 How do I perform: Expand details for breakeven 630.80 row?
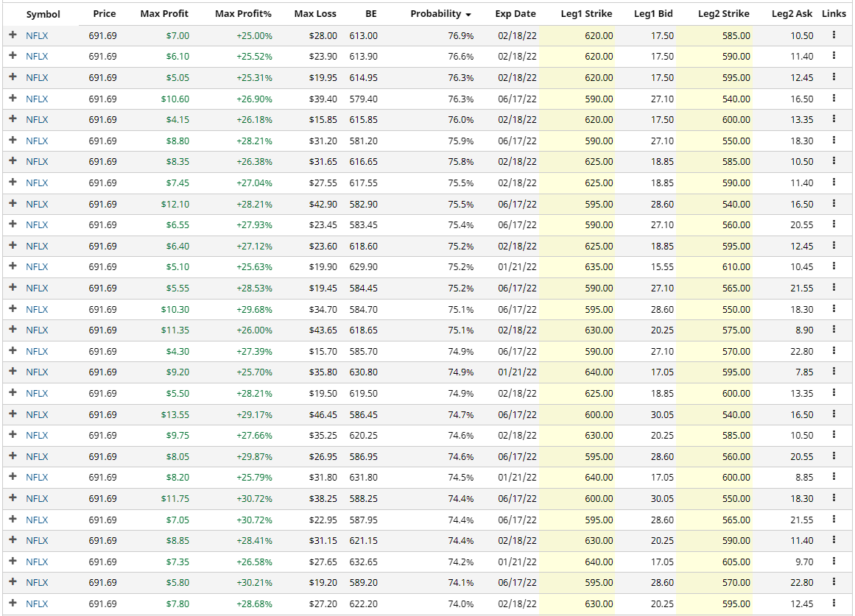[13, 371]
